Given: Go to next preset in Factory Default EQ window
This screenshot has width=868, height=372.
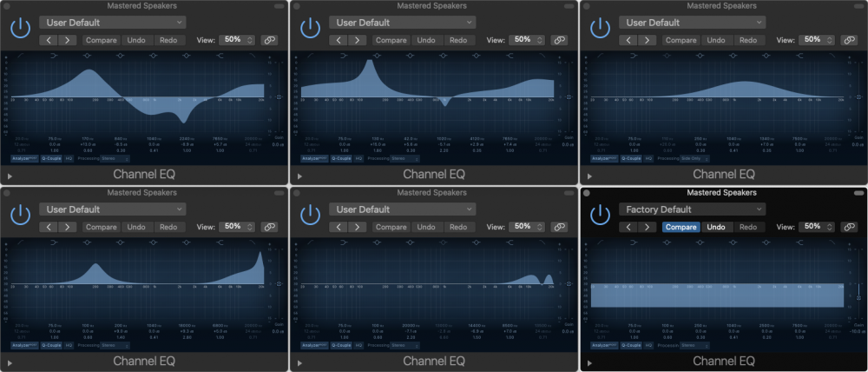Looking at the screenshot, I should tap(648, 227).
